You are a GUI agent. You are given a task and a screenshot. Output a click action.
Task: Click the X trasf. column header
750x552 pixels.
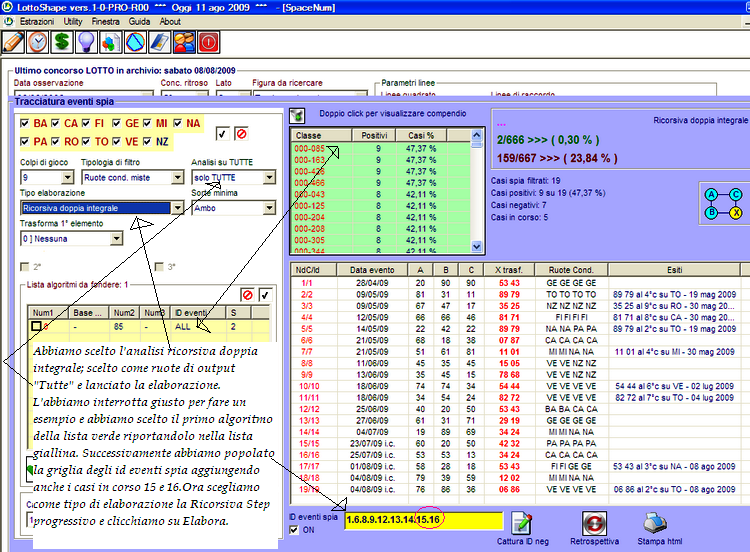coord(509,270)
